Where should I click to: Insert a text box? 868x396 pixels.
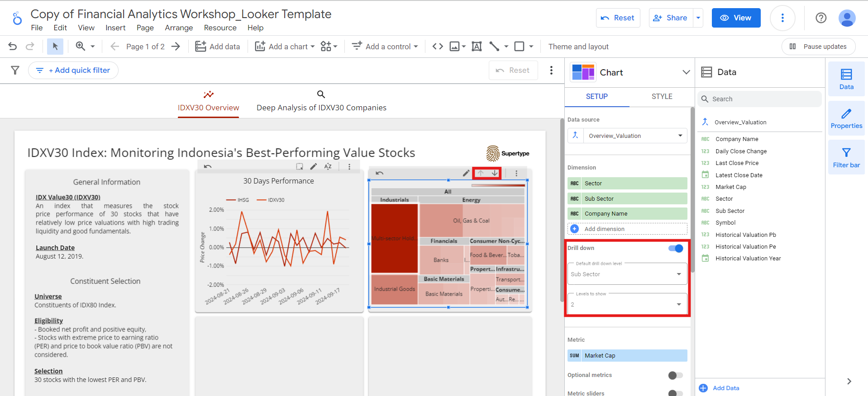click(x=477, y=47)
